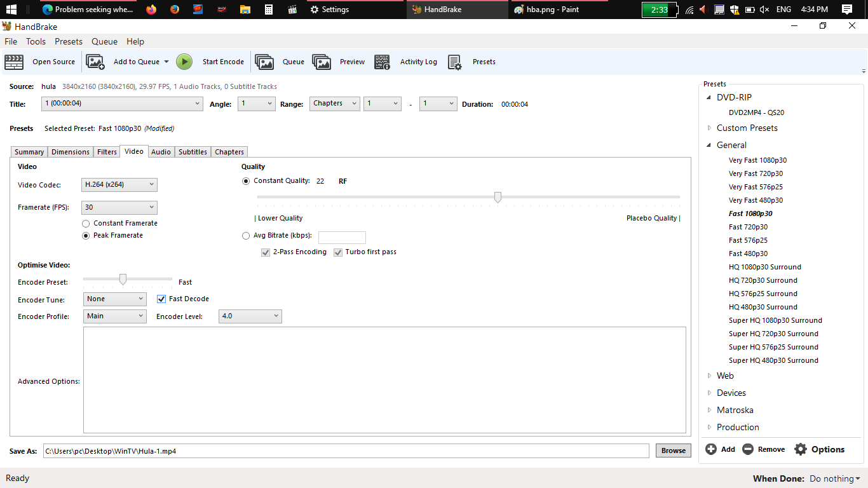This screenshot has height=488, width=868.
Task: Click the Open Source clapperboard icon
Action: coord(14,62)
